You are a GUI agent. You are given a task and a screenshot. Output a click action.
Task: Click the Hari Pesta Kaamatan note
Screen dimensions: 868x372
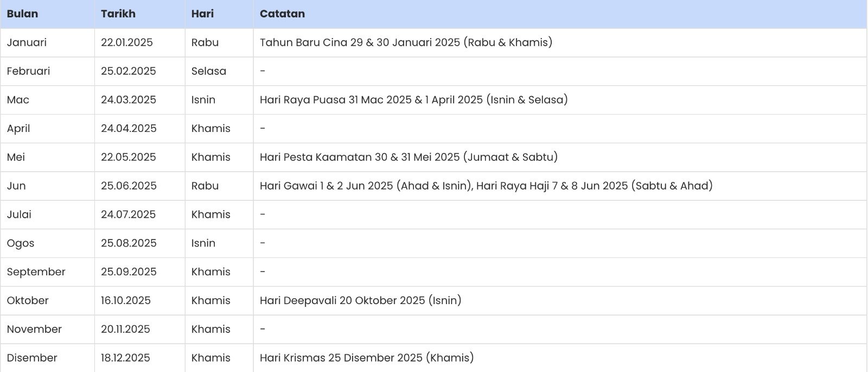409,157
